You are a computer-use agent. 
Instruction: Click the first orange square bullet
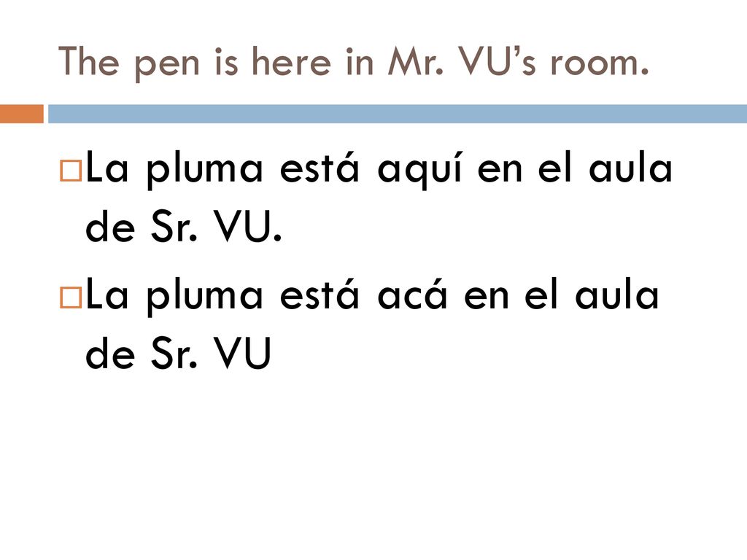click(x=71, y=171)
